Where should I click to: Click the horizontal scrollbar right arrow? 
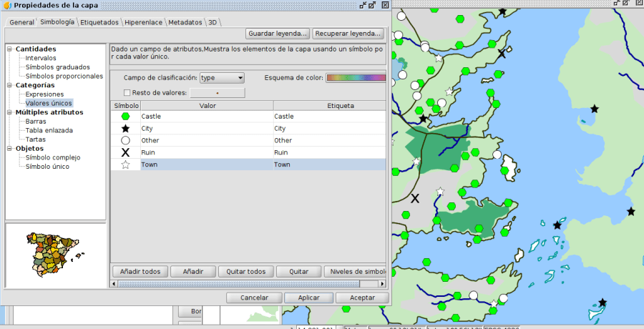click(x=383, y=284)
